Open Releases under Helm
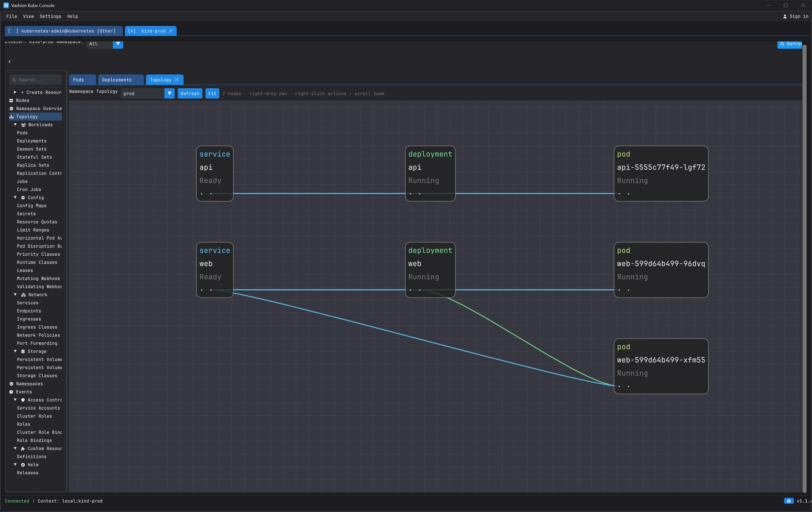 pos(27,473)
